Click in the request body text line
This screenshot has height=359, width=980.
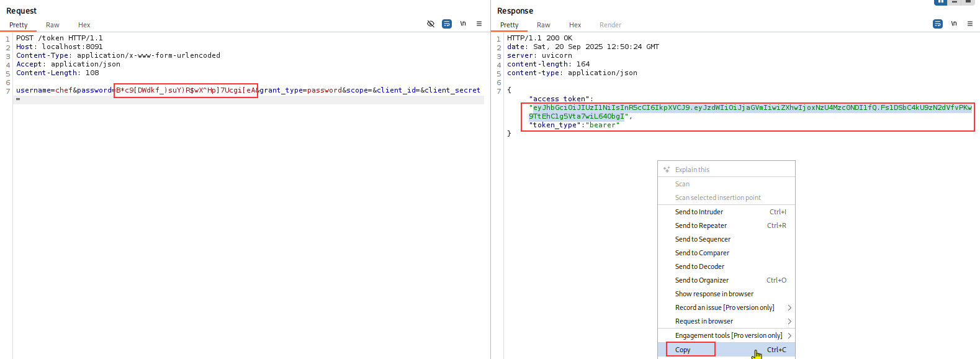(248, 90)
